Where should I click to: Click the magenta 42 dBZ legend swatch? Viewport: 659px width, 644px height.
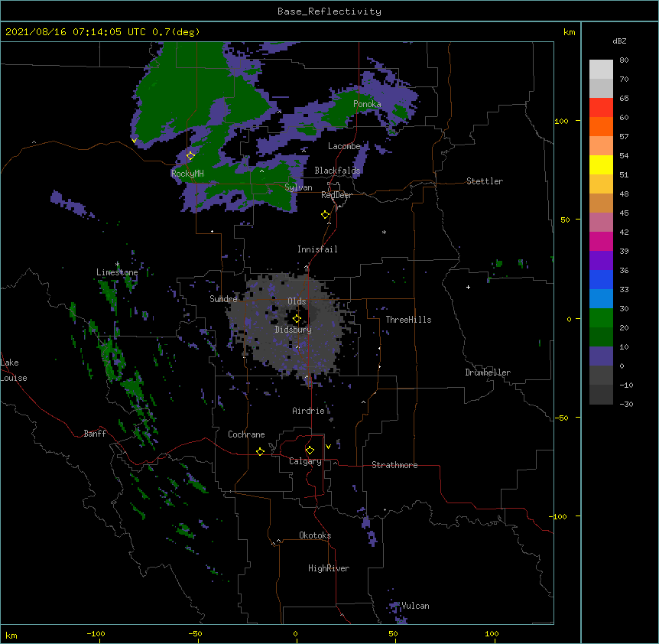pyautogui.click(x=601, y=241)
